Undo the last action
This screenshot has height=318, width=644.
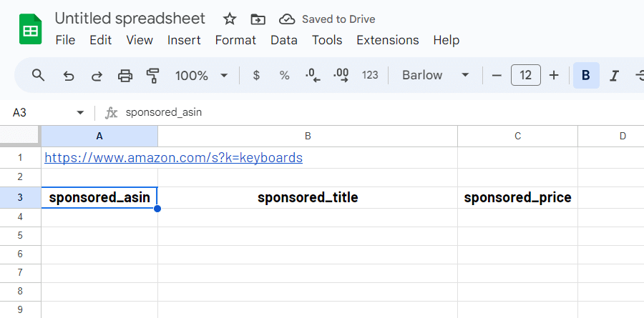69,75
